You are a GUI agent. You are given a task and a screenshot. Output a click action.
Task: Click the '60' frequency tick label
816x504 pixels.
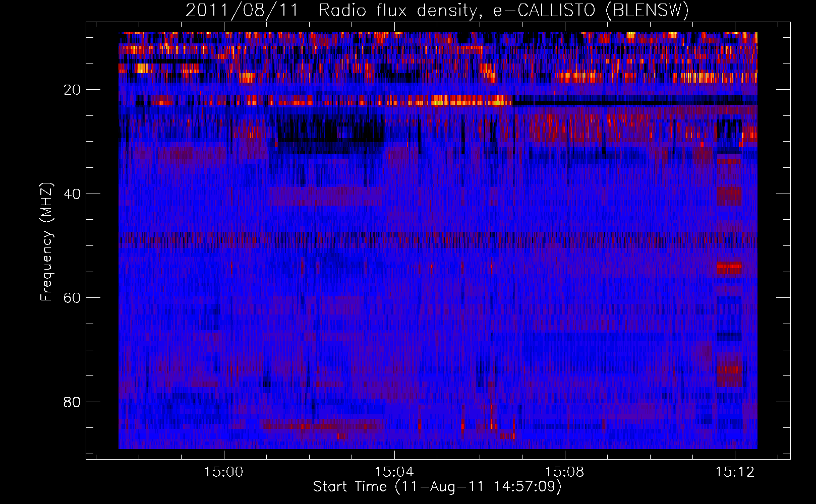click(72, 298)
